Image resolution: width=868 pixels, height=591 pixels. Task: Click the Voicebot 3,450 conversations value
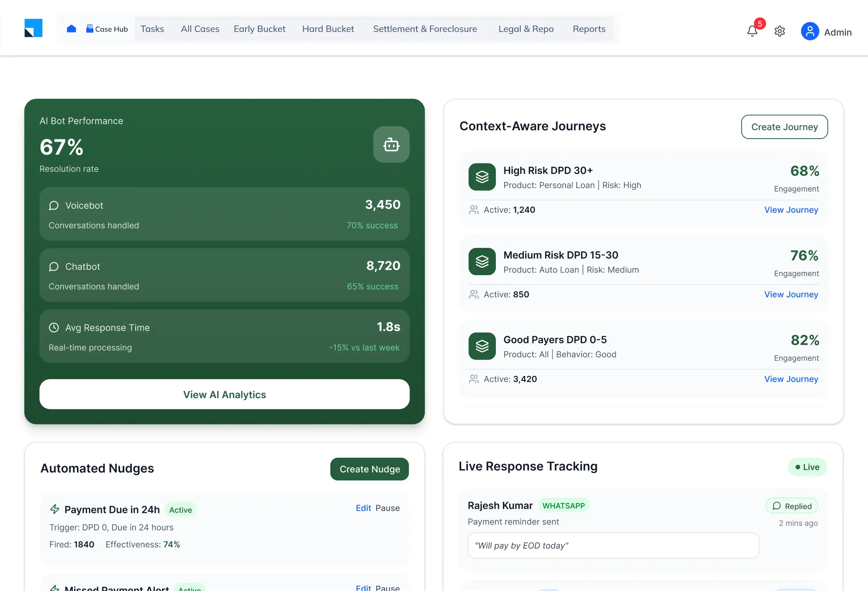[x=383, y=204]
